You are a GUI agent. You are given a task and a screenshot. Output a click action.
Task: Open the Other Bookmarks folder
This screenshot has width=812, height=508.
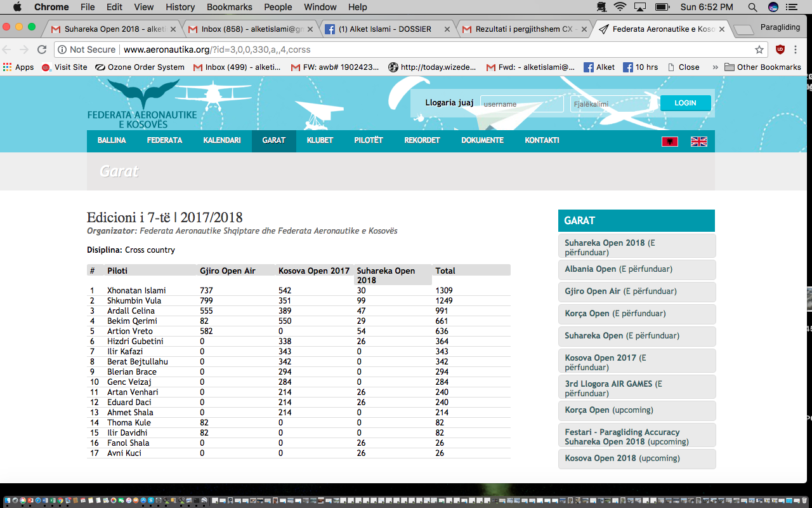(x=763, y=67)
